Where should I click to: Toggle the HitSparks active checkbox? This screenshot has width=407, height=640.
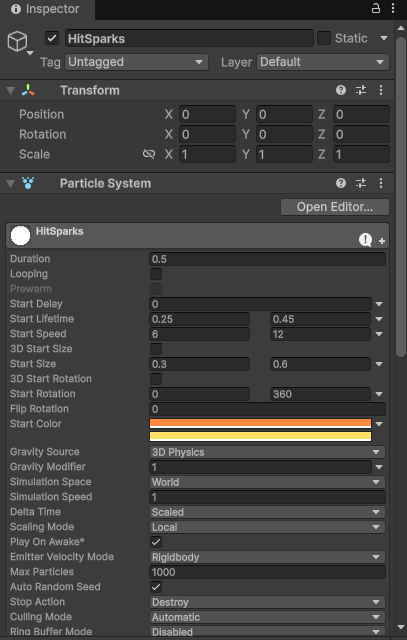coord(52,38)
